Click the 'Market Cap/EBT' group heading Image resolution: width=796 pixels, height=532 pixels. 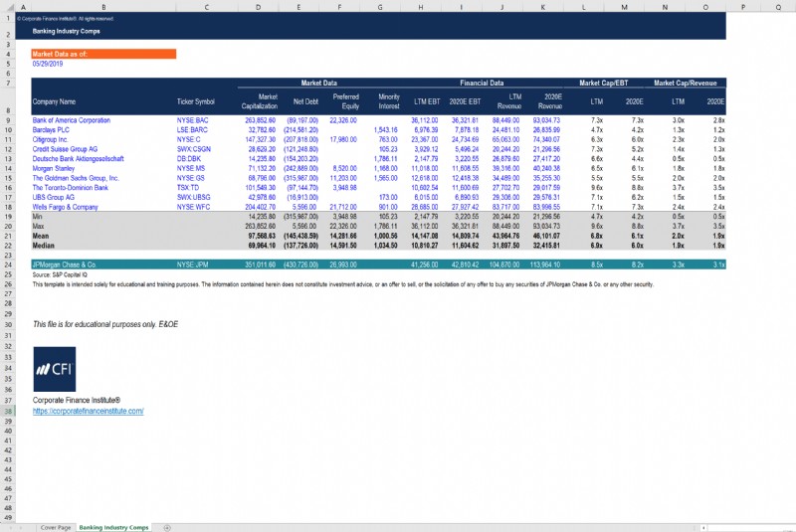[604, 83]
